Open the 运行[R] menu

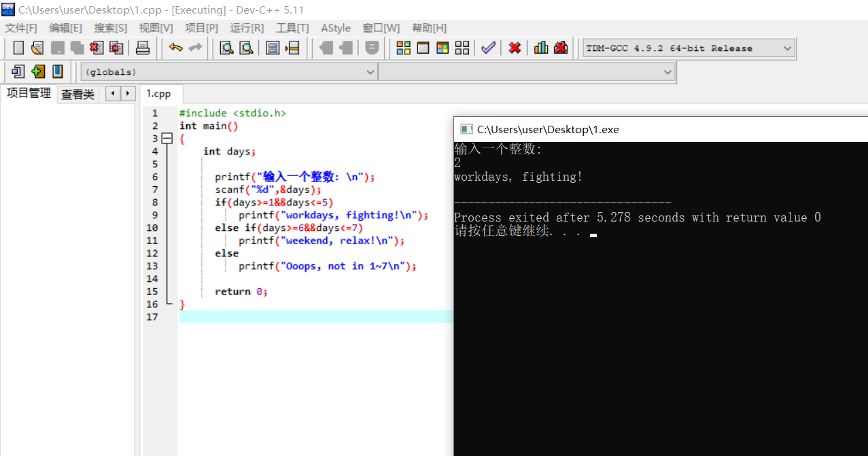coord(247,28)
